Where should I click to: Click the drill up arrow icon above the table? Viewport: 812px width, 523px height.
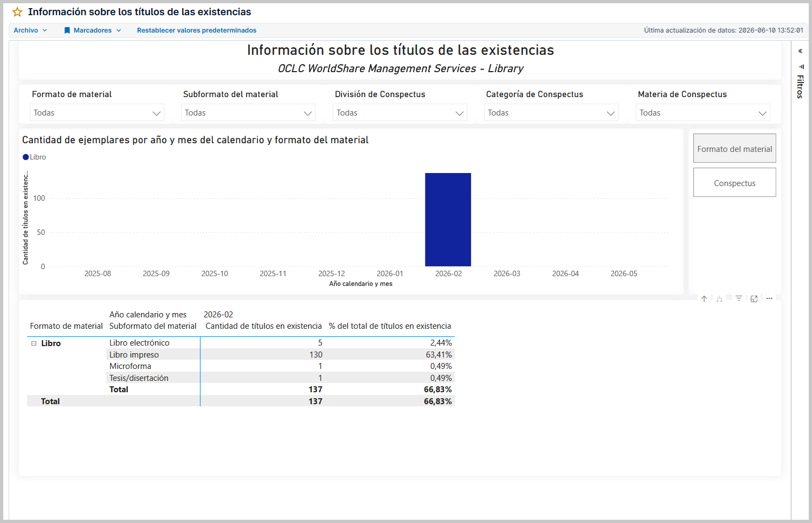(704, 299)
